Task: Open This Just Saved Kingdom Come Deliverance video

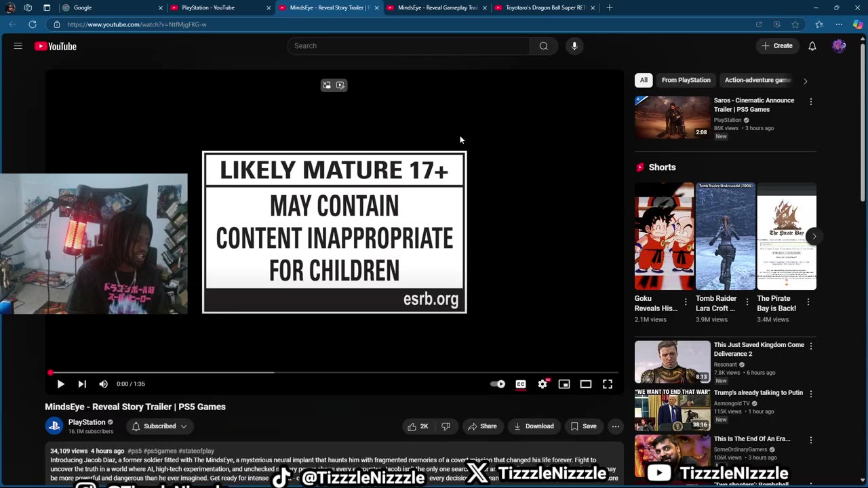Action: [x=672, y=362]
